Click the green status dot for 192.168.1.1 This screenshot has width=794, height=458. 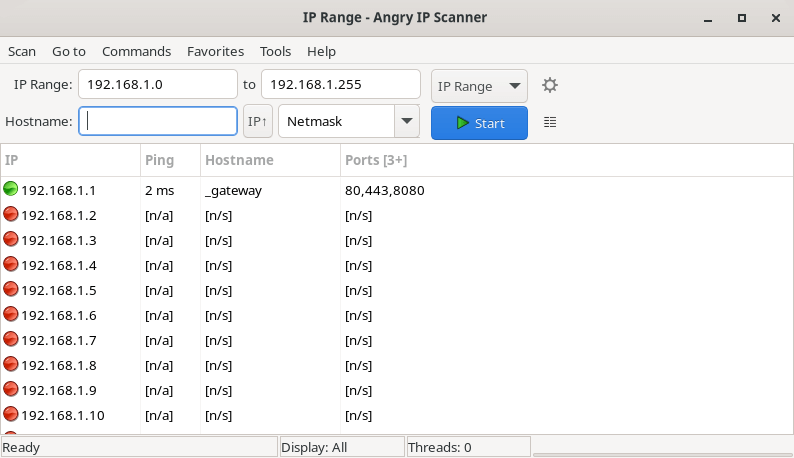(10, 189)
